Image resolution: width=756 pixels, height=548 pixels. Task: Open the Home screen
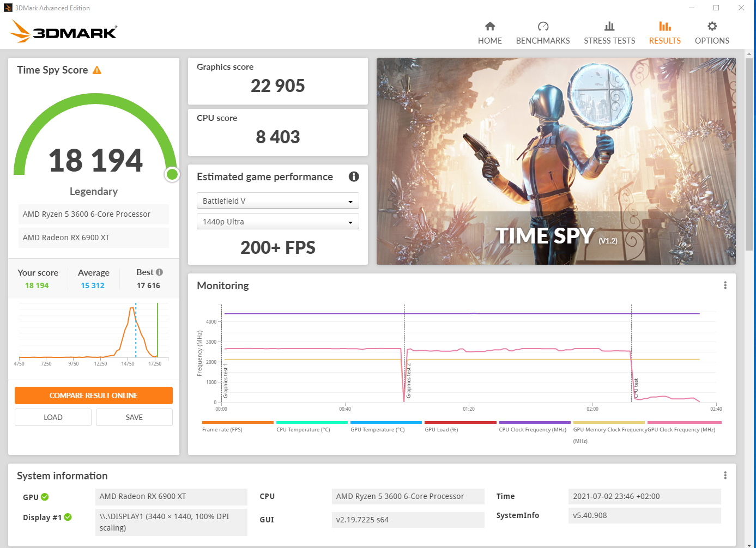click(489, 32)
